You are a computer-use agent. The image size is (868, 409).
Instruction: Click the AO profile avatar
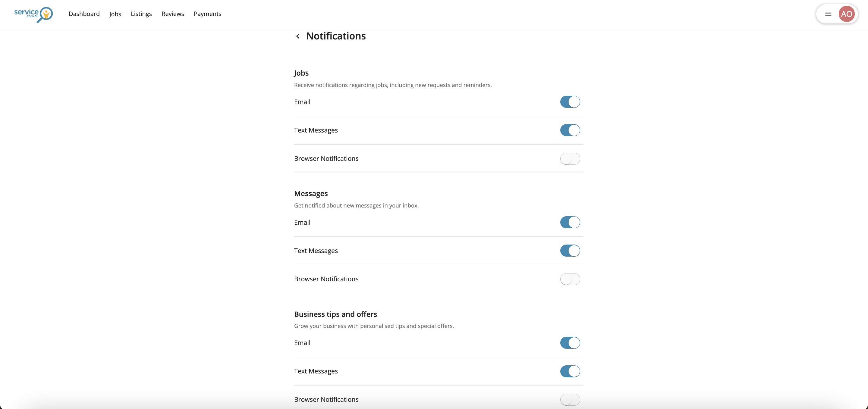(846, 14)
